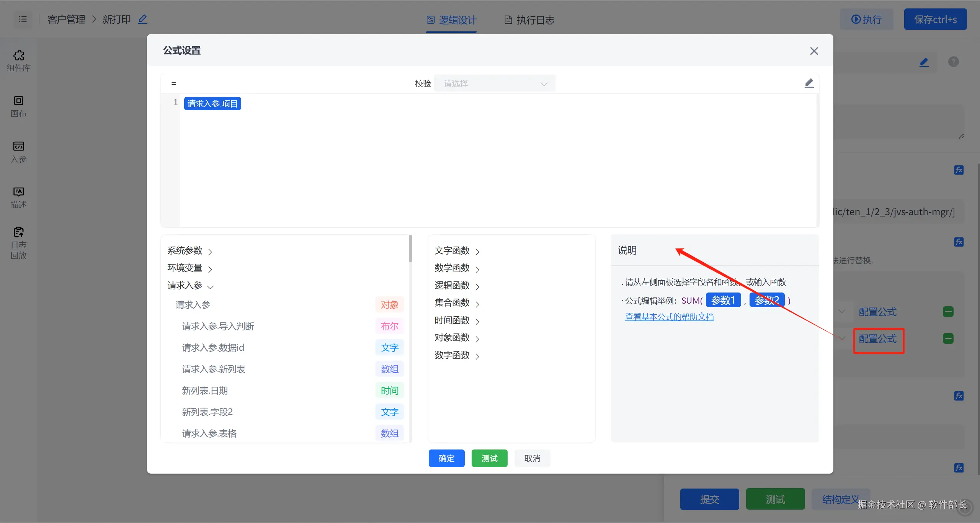Toggle the top-left menu collapse icon
The width and height of the screenshot is (980, 523).
(x=23, y=19)
